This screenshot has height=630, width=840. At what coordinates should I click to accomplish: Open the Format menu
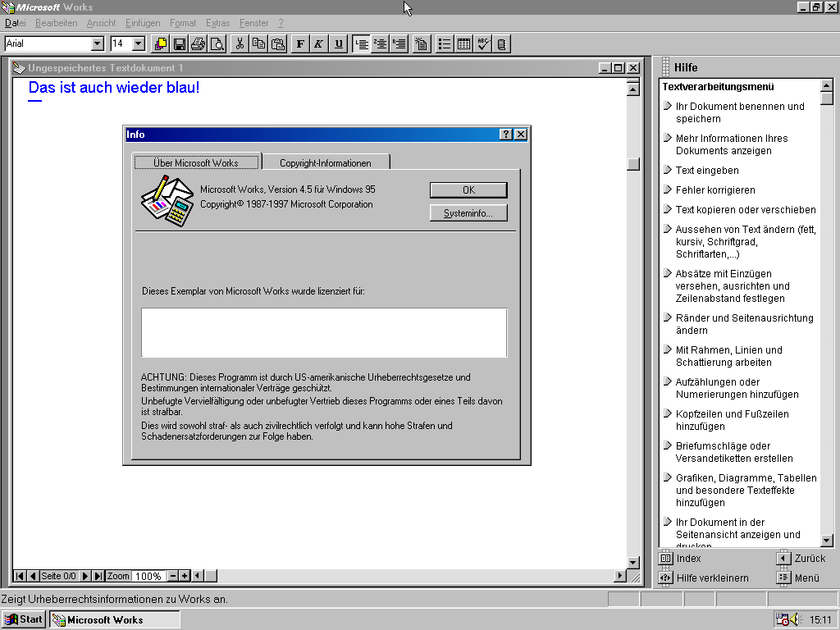pos(183,23)
